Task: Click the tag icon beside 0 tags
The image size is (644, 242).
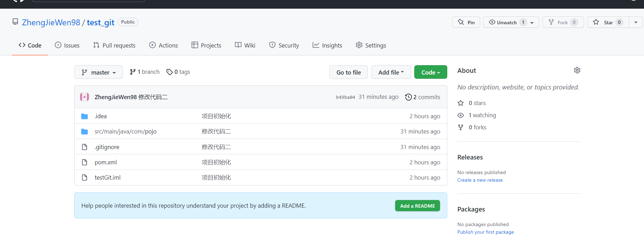Action: coord(170,72)
